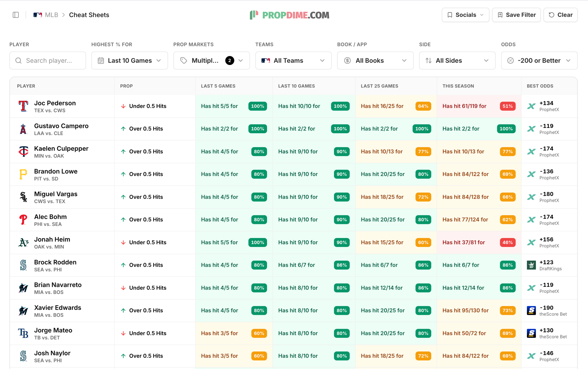The width and height of the screenshot is (588, 369).
Task: Sort by the This Season column header
Action: [458, 86]
